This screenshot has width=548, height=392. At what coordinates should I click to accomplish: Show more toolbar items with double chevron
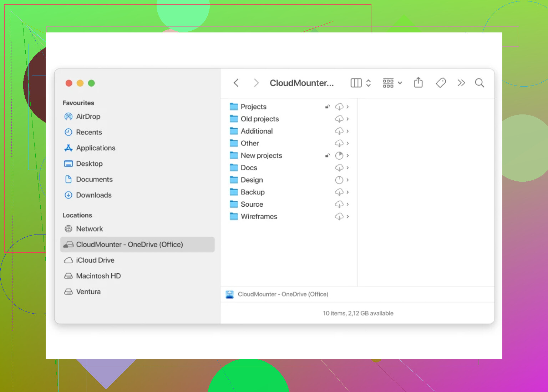pos(461,83)
